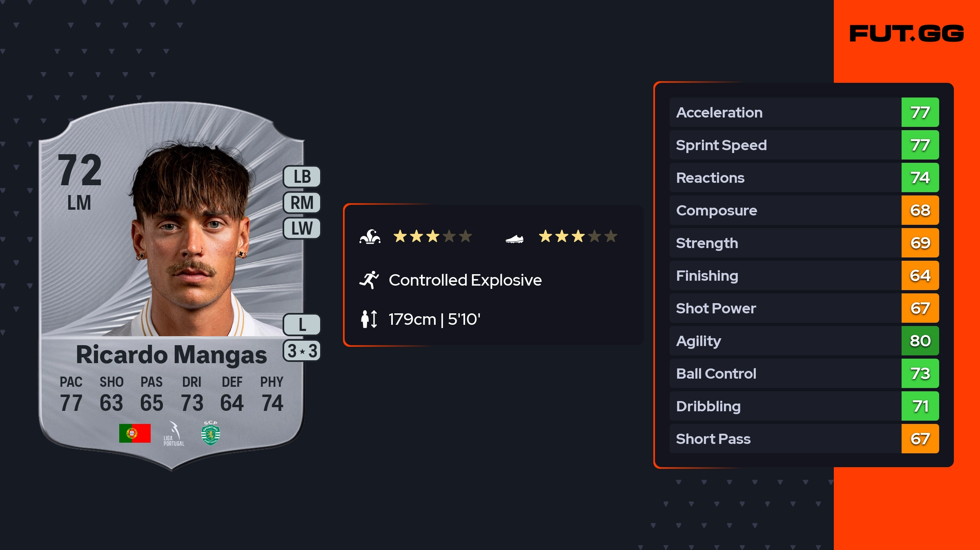Click the Controlled Explosive label
Image resolution: width=980 pixels, height=550 pixels.
[x=465, y=280]
